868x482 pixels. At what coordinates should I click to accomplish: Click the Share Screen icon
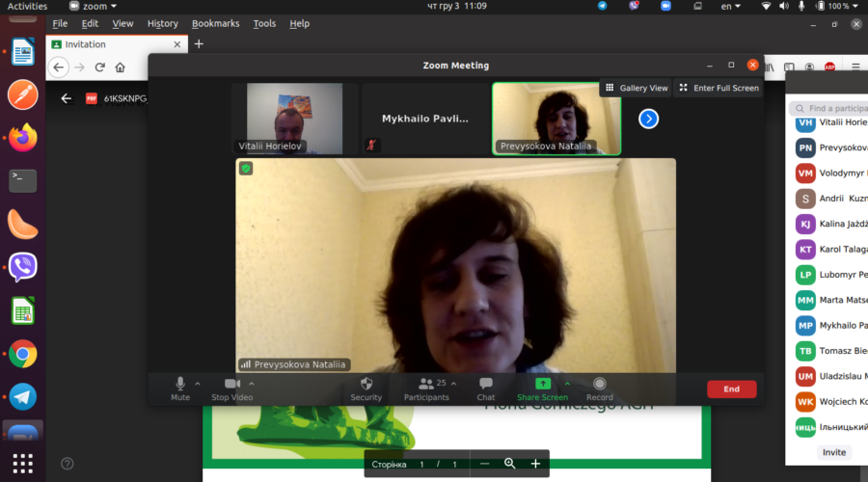click(542, 384)
